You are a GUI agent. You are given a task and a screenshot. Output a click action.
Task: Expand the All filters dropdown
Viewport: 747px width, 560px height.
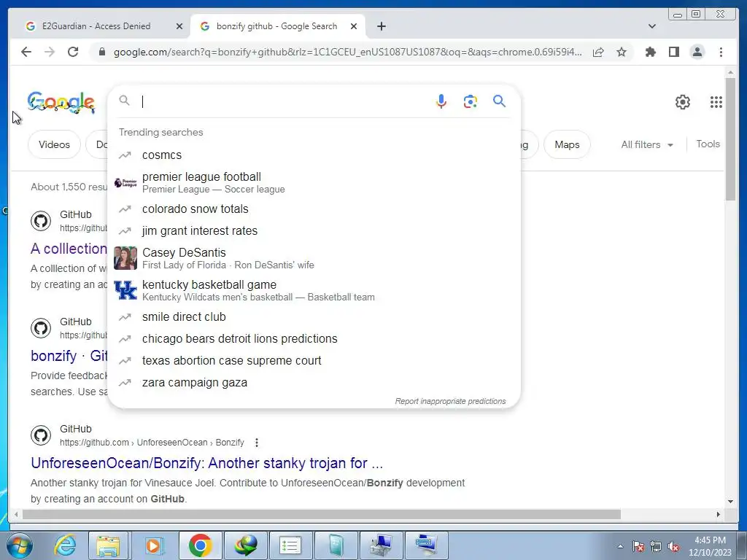647,144
